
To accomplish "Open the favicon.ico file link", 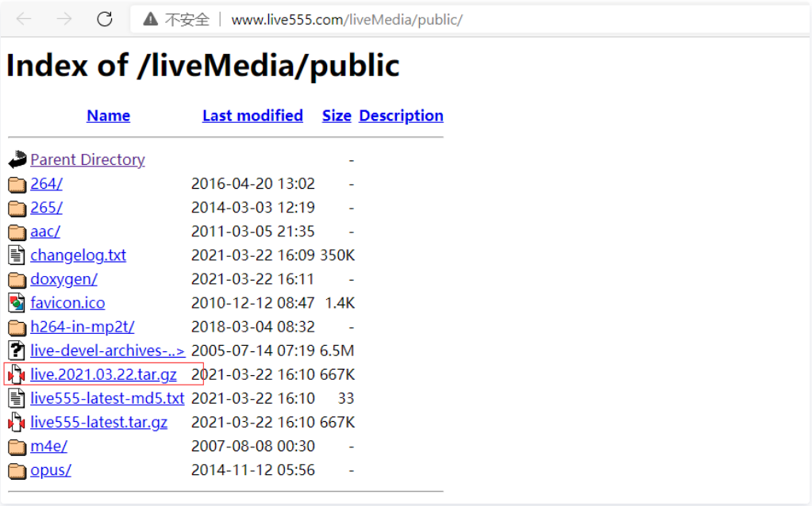I will click(67, 303).
